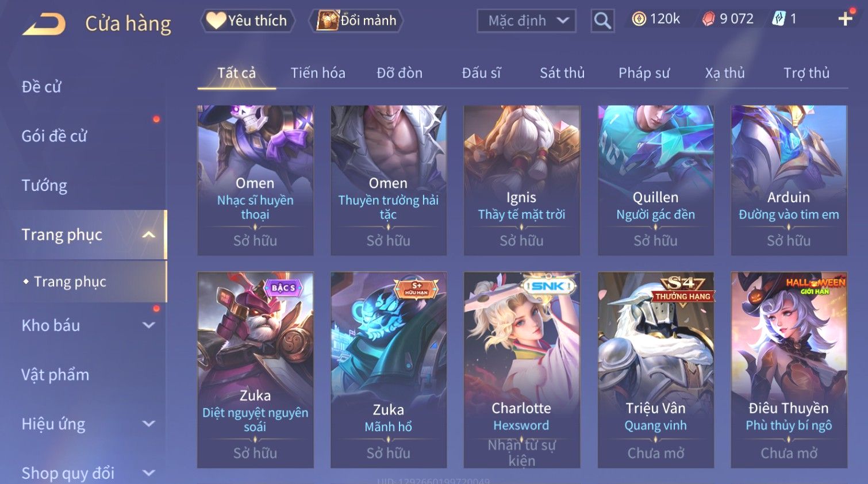Expand the Hiệu ứng sidebar section

[x=149, y=424]
